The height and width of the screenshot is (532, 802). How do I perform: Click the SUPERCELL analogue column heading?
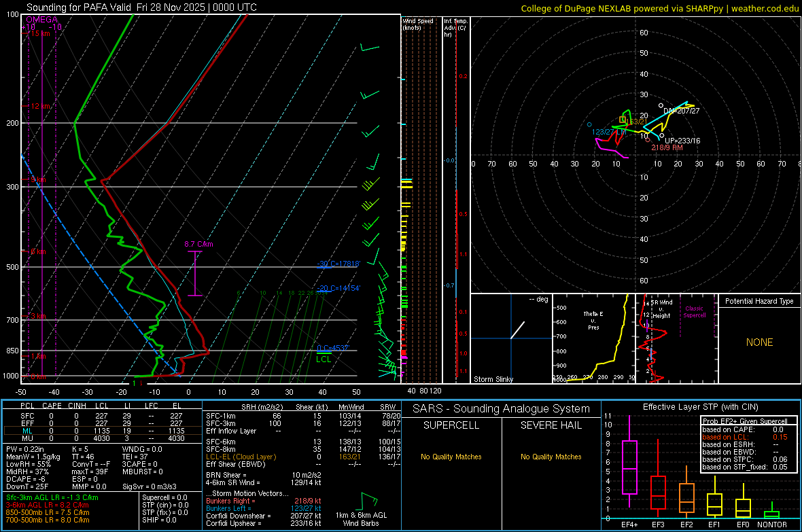(x=451, y=425)
